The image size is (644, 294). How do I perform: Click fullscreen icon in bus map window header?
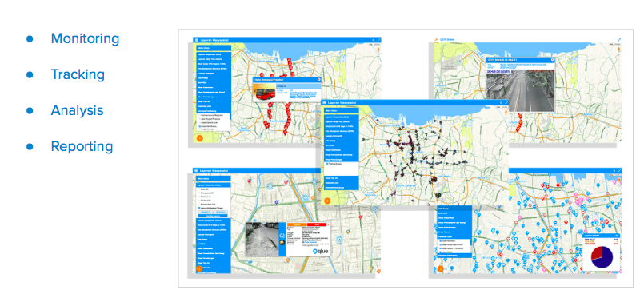(x=378, y=40)
